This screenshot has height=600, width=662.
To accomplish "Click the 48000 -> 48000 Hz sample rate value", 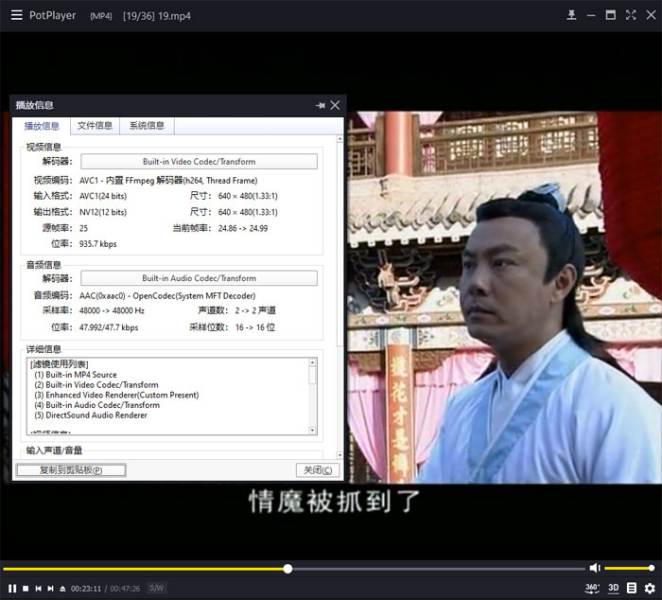I will (112, 311).
